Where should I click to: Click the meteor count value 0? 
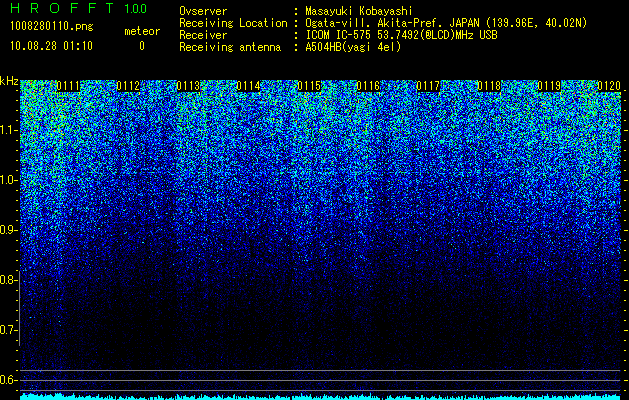point(142,46)
